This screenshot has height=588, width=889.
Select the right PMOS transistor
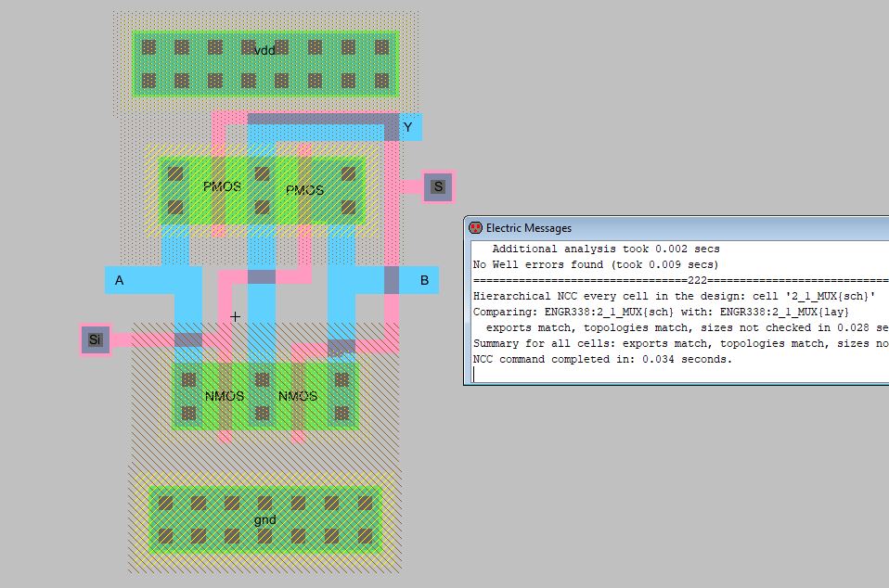coord(304,190)
